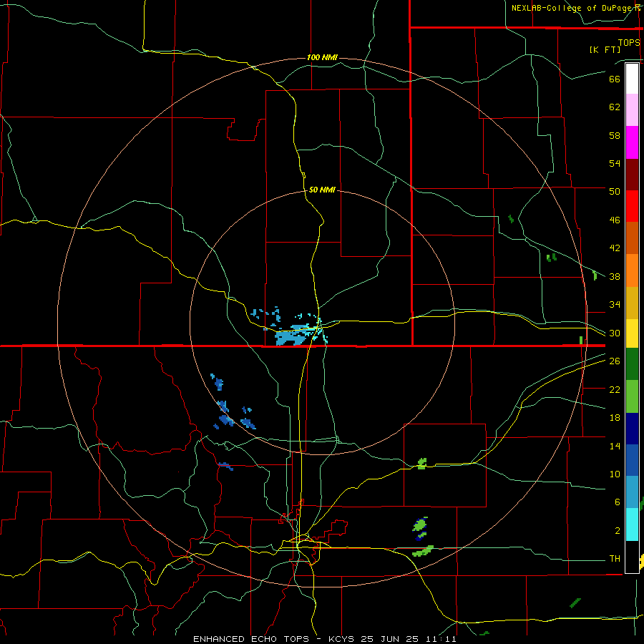Click the "14" legend value
The height and width of the screenshot is (644, 644).
[x=615, y=446]
